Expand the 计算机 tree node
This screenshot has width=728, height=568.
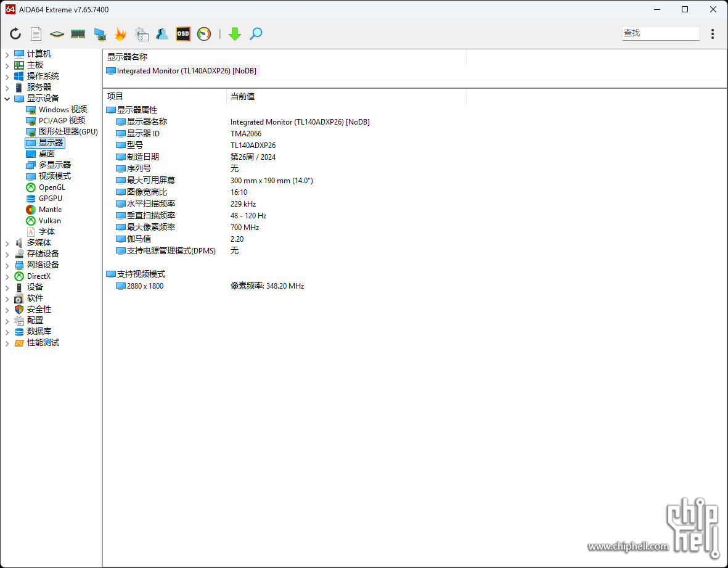[7, 54]
